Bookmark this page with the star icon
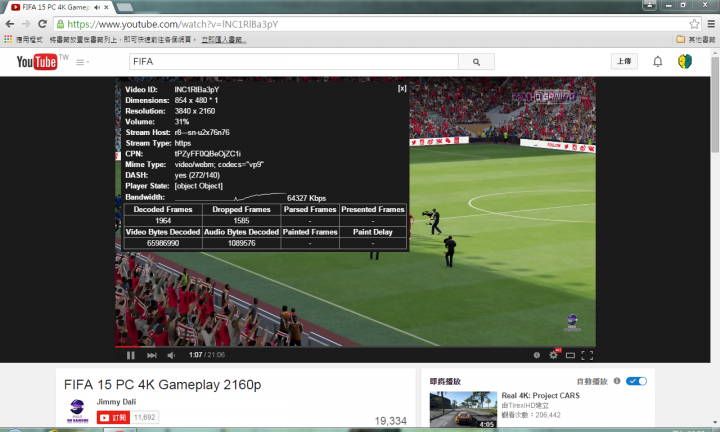Screen dimensions: 720x432 [694, 24]
